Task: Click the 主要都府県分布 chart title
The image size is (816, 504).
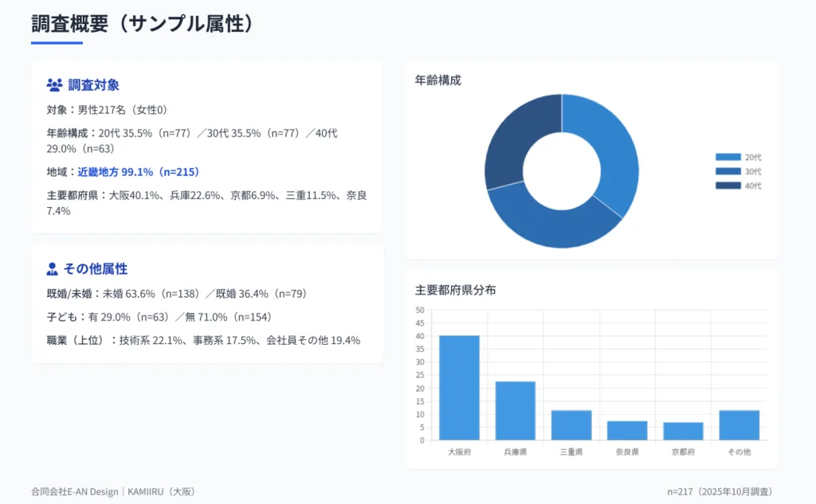Action: pos(455,291)
